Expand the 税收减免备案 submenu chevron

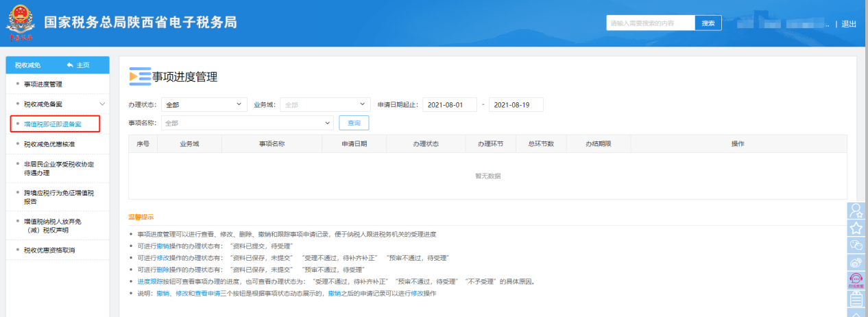pos(102,104)
